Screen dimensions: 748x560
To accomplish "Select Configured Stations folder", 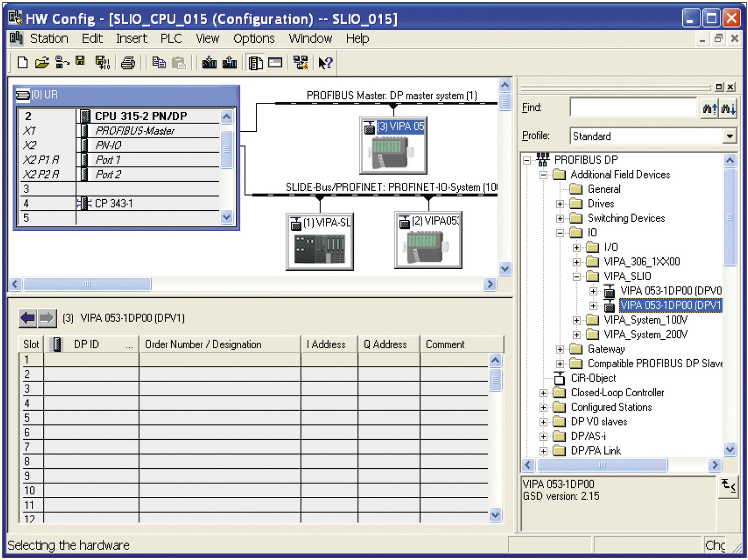I will click(x=611, y=407).
